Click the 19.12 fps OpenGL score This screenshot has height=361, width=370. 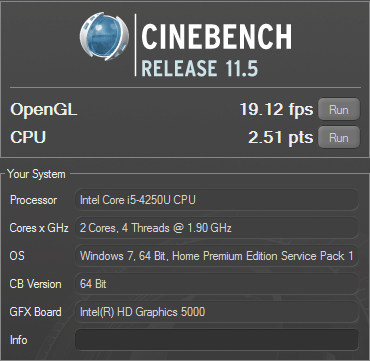276,110
